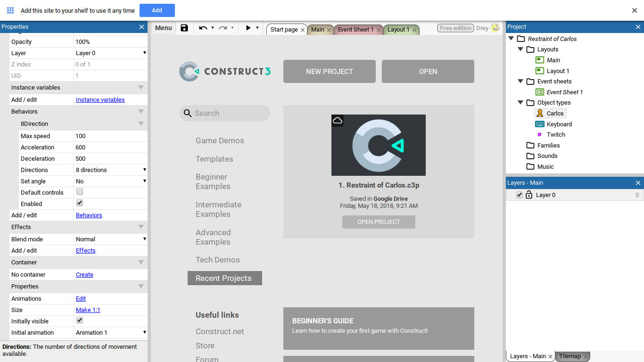Switch to the Event Sheet 1 tab
Screen dimensions: 644x362
355,30
